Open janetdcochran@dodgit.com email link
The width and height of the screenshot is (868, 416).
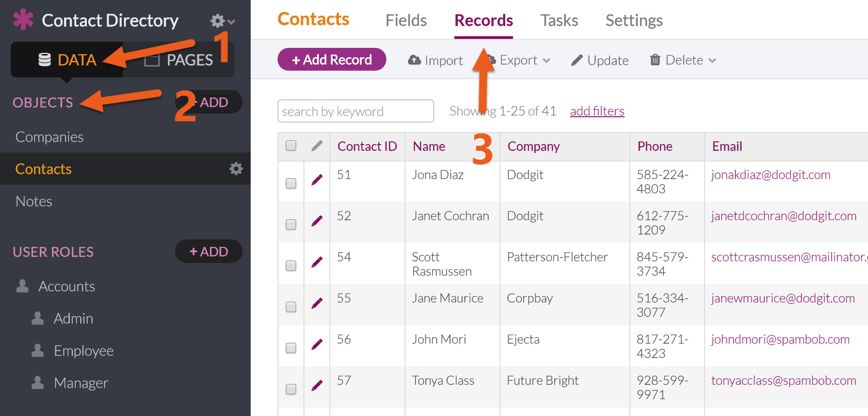click(x=783, y=216)
